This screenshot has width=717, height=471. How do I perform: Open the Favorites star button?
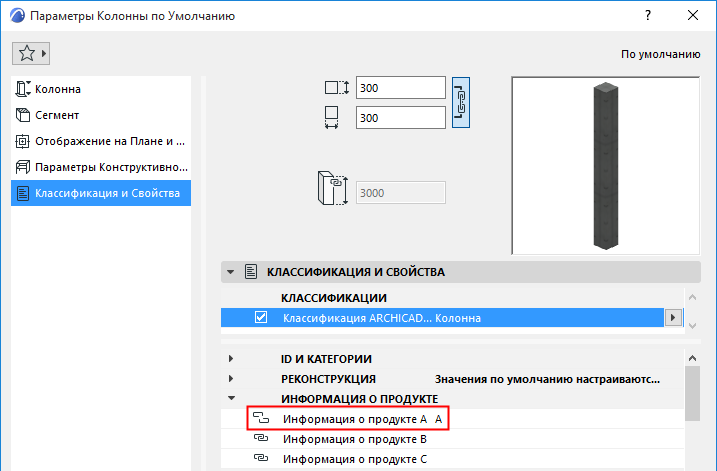pyautogui.click(x=31, y=54)
